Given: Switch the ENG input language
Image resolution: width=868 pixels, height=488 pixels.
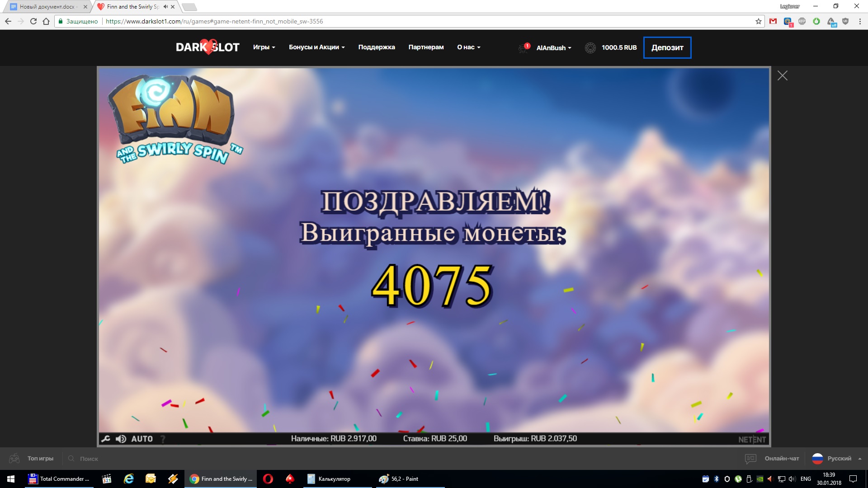Looking at the screenshot, I should [x=806, y=479].
